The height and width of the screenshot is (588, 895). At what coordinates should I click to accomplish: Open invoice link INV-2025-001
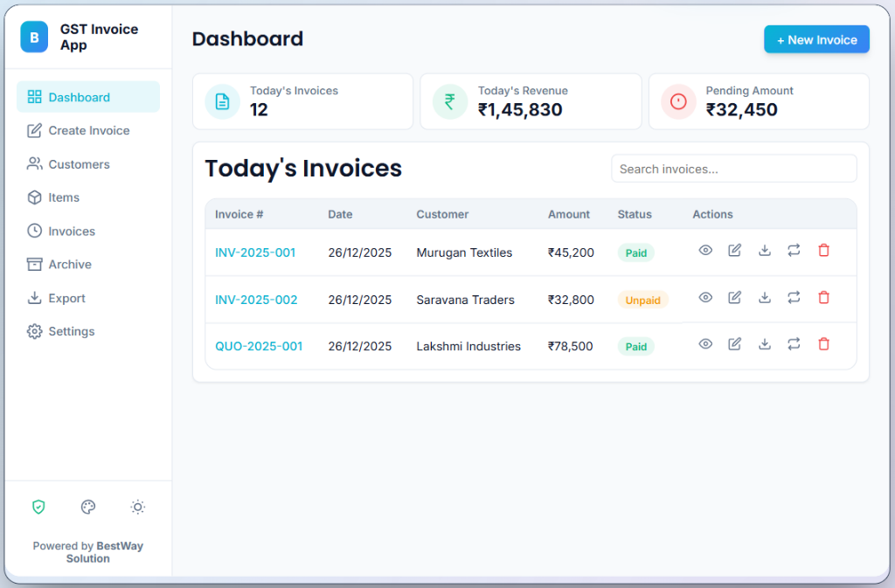click(255, 252)
